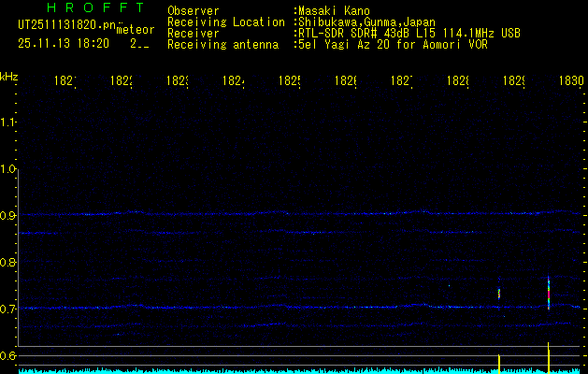
Task: Select the observer name Masaki Kano
Action: click(332, 11)
